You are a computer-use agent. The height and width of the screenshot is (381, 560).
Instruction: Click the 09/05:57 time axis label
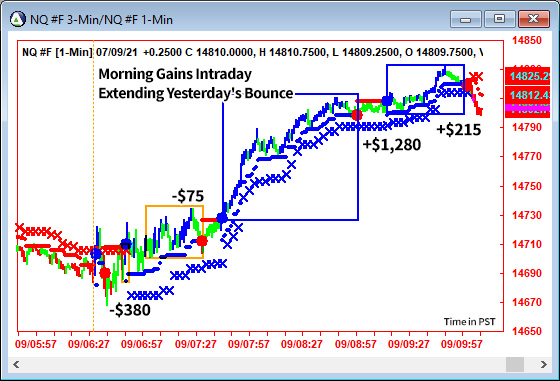tap(36, 344)
